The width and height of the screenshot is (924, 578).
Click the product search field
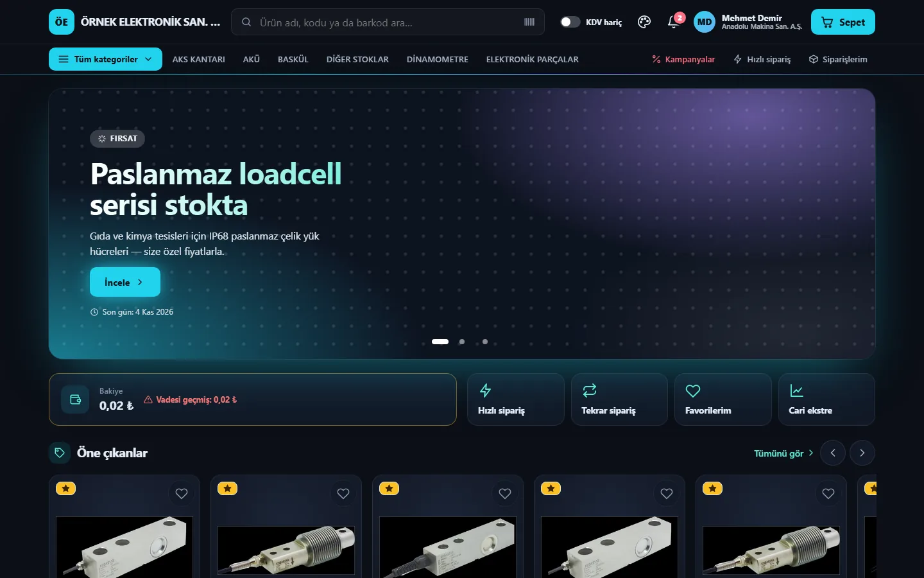388,22
